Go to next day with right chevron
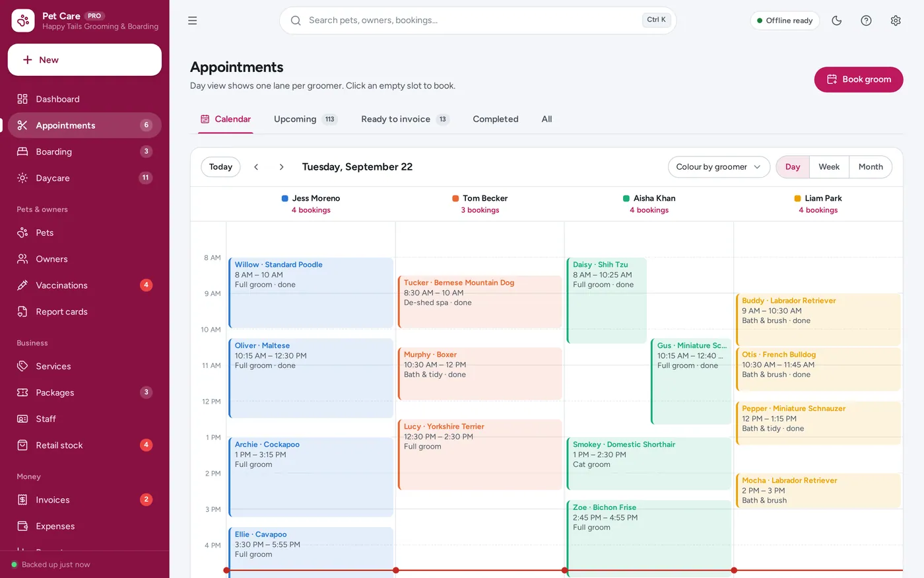This screenshot has width=924, height=578. pyautogui.click(x=281, y=167)
